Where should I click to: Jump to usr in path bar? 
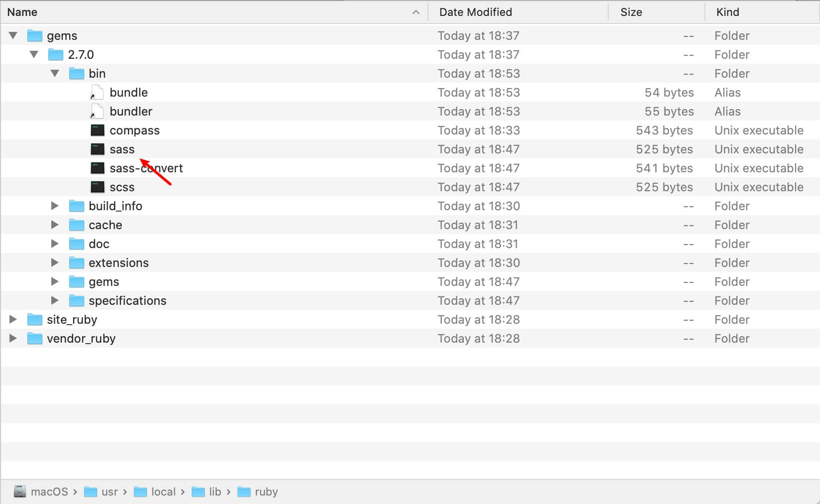click(x=109, y=492)
